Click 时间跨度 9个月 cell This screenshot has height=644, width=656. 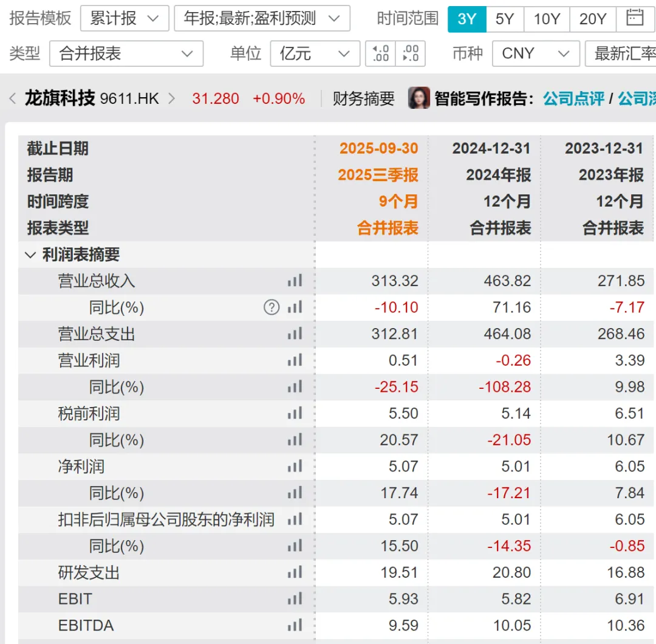tap(398, 202)
